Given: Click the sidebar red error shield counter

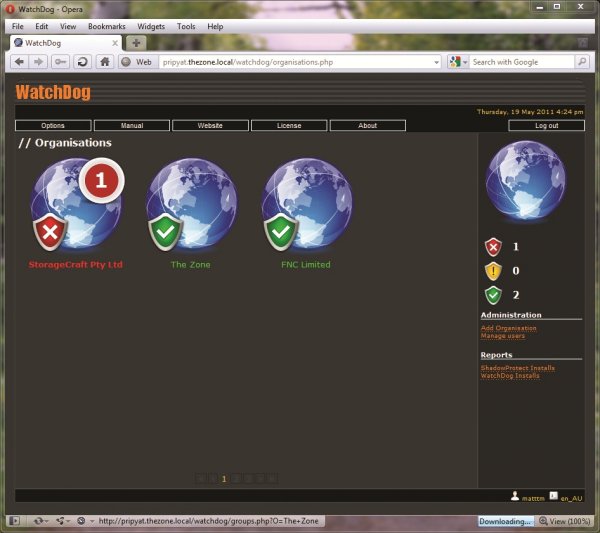Looking at the screenshot, I should pyautogui.click(x=493, y=247).
